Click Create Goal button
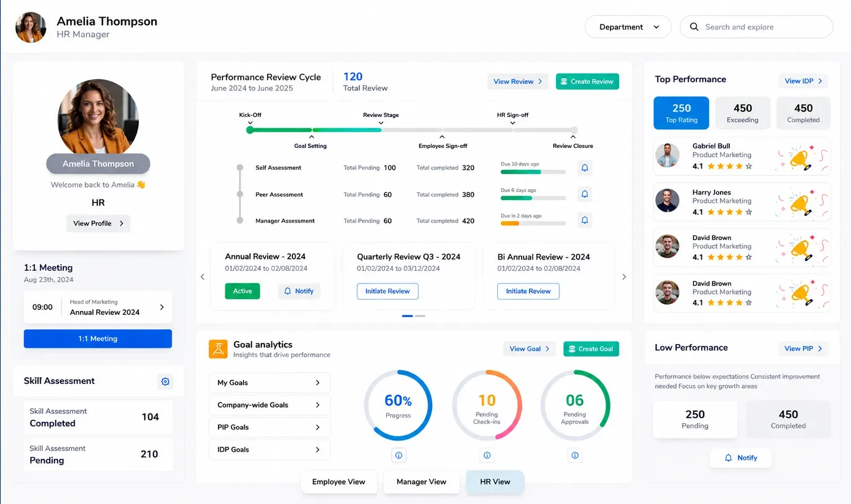Viewport: 851px width, 504px height. point(591,349)
